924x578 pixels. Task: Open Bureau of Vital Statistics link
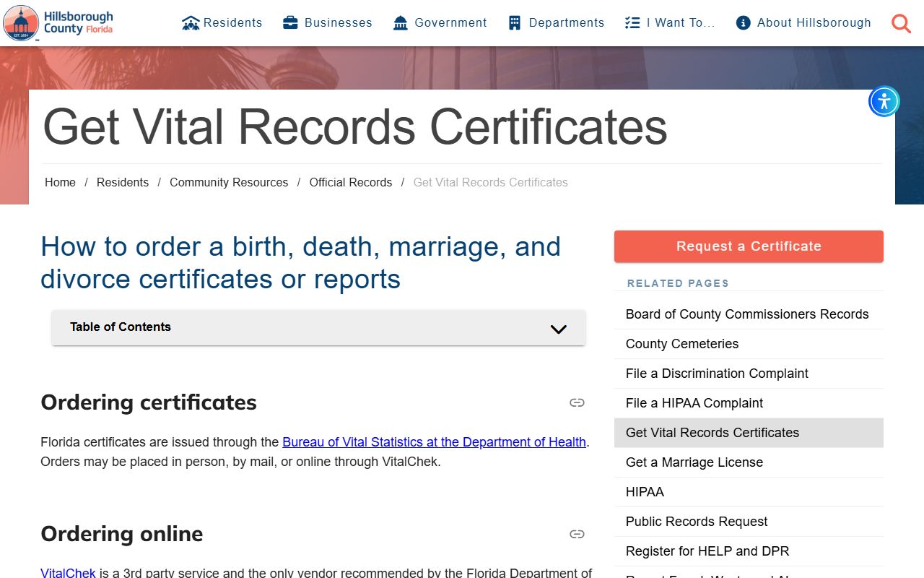(x=434, y=442)
